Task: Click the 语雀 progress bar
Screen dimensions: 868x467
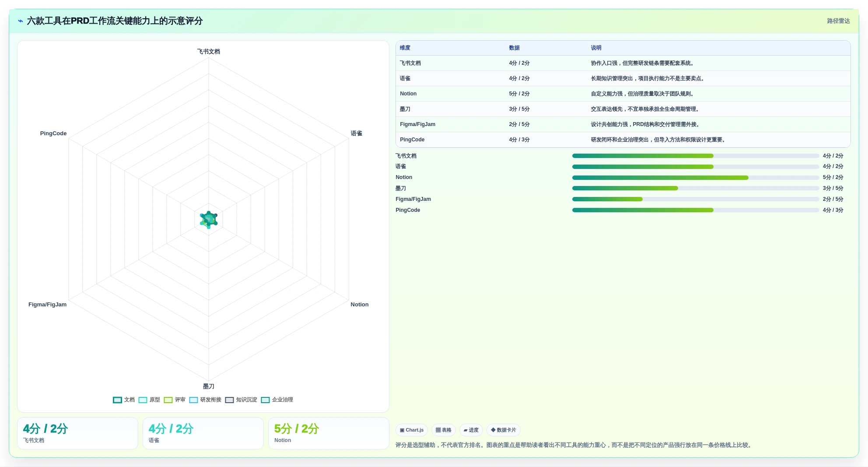Action: 696,167
